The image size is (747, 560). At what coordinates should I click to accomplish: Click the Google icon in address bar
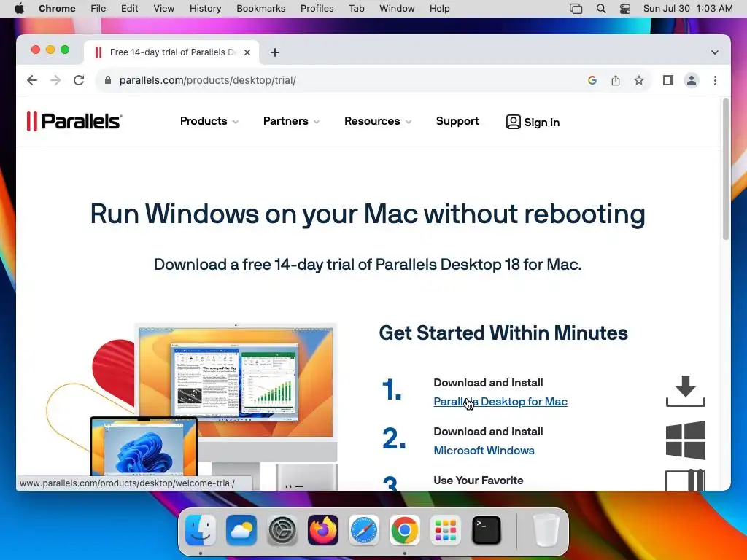[592, 80]
